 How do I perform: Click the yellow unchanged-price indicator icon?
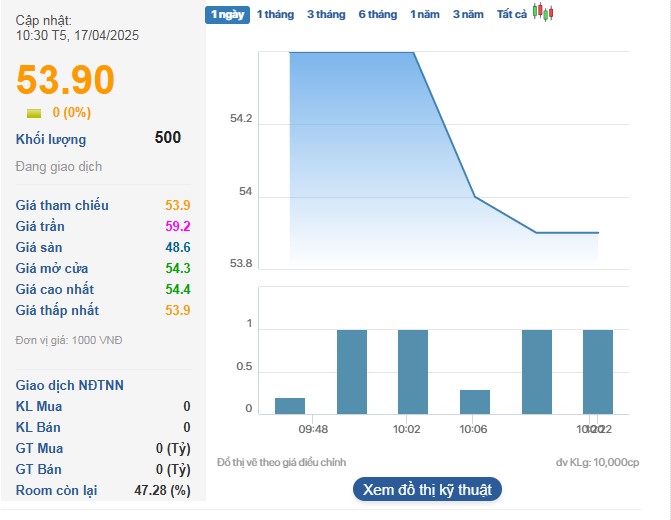tap(34, 113)
